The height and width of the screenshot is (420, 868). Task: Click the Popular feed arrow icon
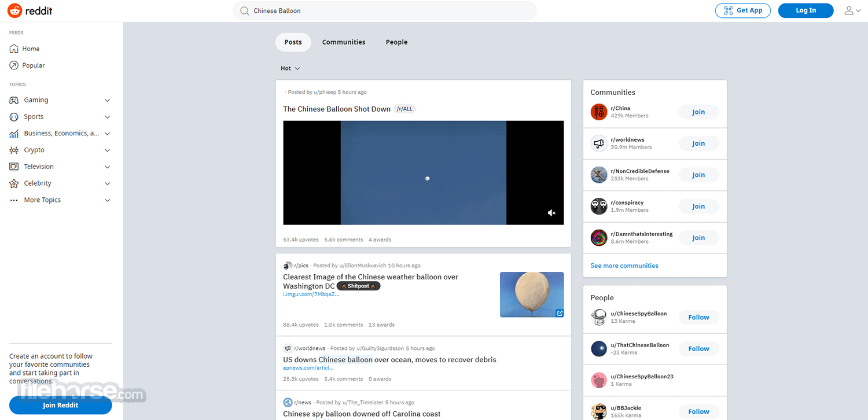click(x=14, y=65)
